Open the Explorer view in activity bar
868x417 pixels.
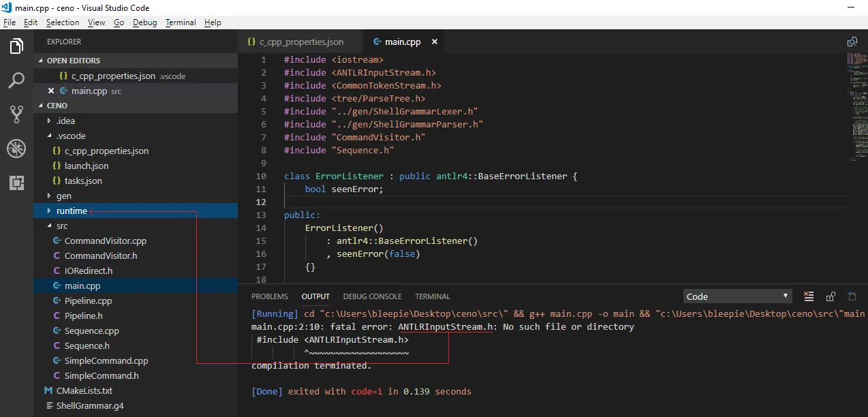pos(16,46)
